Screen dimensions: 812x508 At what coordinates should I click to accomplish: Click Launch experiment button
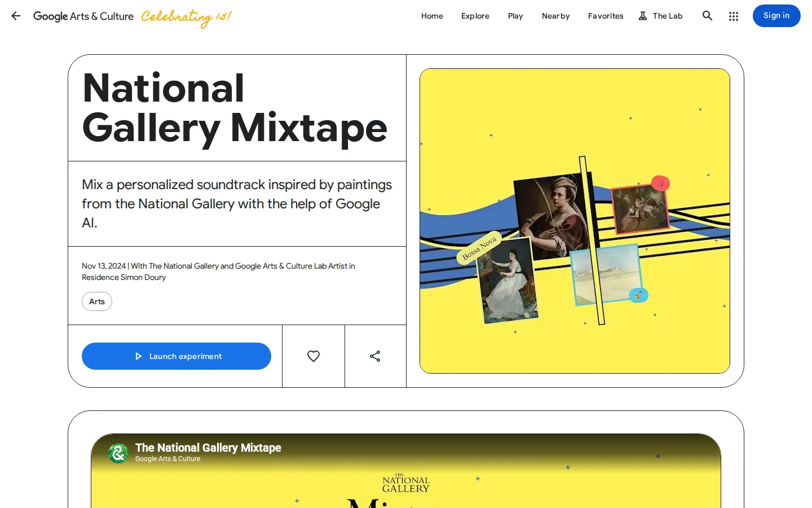click(x=176, y=356)
